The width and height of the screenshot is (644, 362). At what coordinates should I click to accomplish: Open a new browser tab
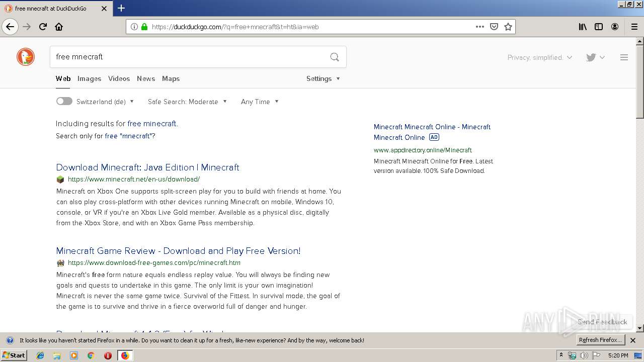click(x=121, y=8)
